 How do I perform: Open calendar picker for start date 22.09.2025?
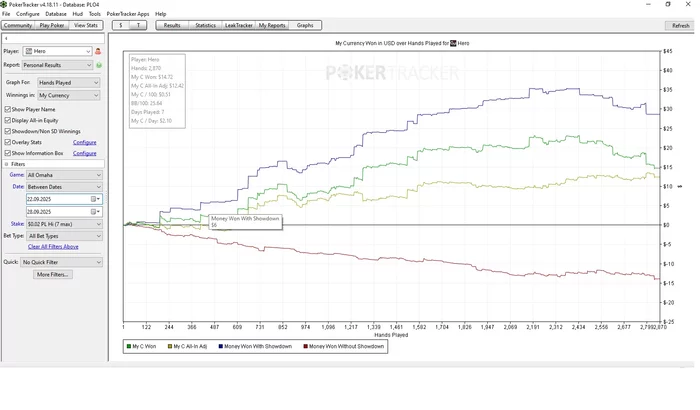[x=96, y=199]
